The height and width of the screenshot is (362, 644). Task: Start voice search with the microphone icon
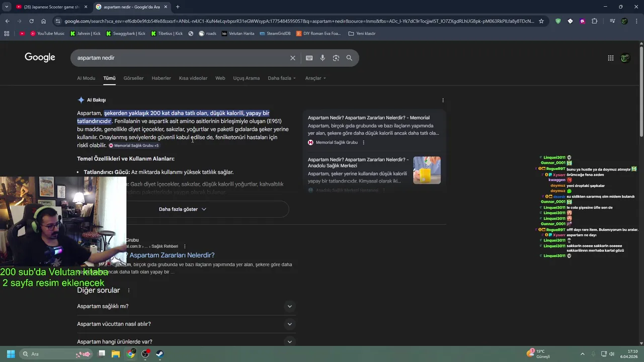click(x=323, y=58)
